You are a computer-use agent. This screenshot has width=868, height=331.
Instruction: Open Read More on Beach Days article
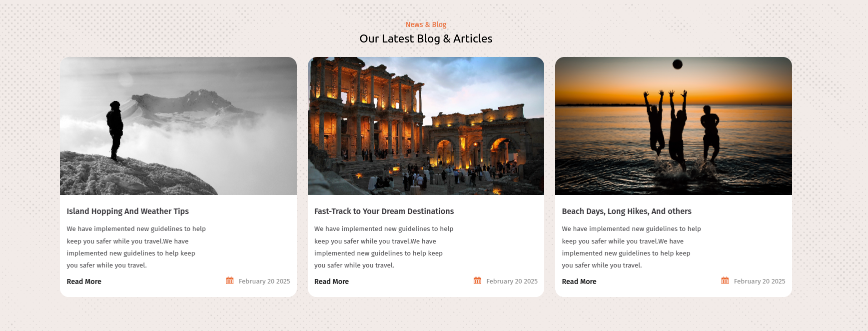pos(579,281)
